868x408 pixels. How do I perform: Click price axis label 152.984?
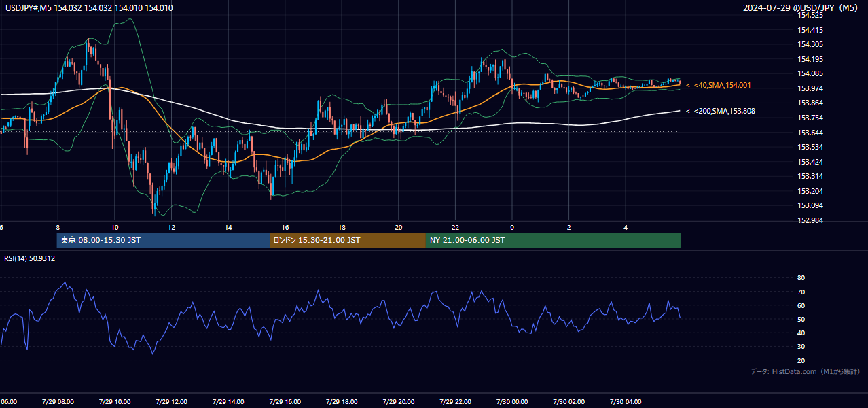click(810, 220)
